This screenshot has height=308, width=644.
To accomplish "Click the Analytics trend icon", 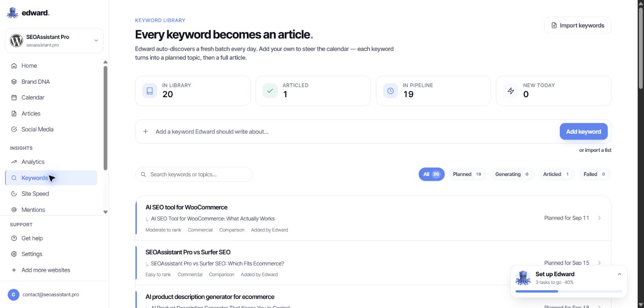I will (14, 162).
